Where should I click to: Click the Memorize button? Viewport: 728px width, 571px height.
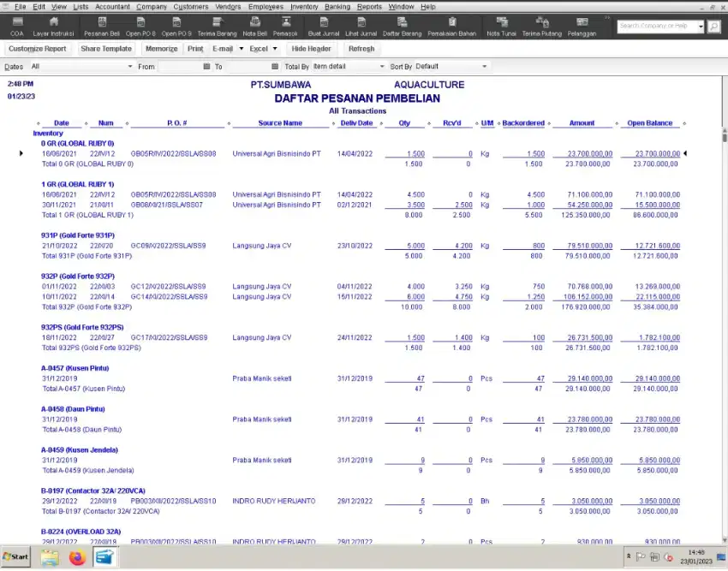162,49
